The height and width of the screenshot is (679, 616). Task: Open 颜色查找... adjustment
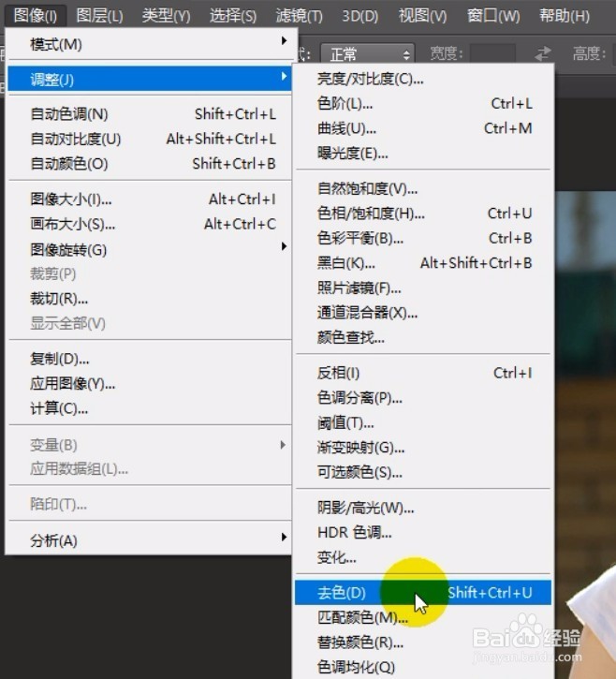click(x=423, y=337)
